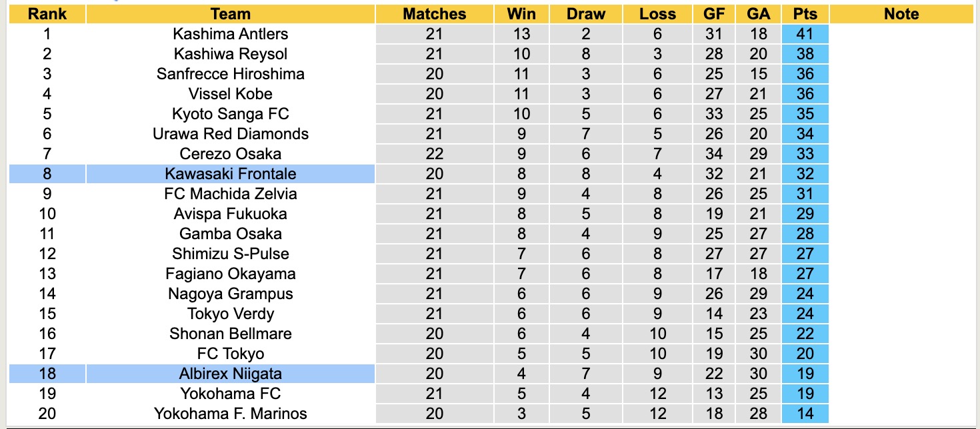Click rank number 8 highlighted cell
Image resolution: width=980 pixels, height=429 pixels.
click(47, 174)
